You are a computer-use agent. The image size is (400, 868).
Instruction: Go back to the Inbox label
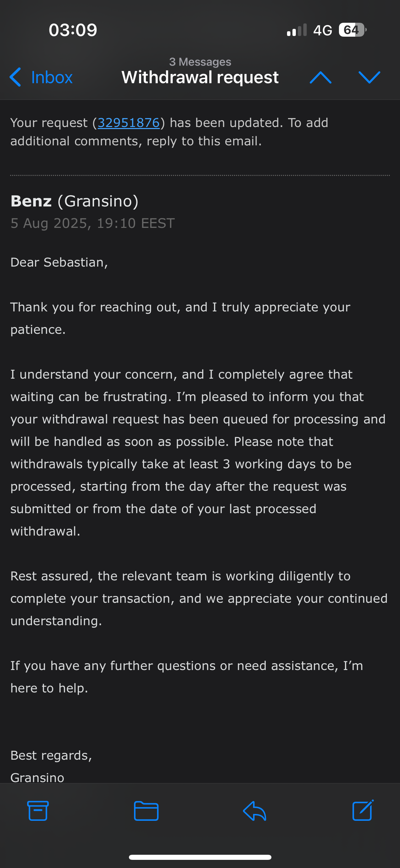point(52,77)
